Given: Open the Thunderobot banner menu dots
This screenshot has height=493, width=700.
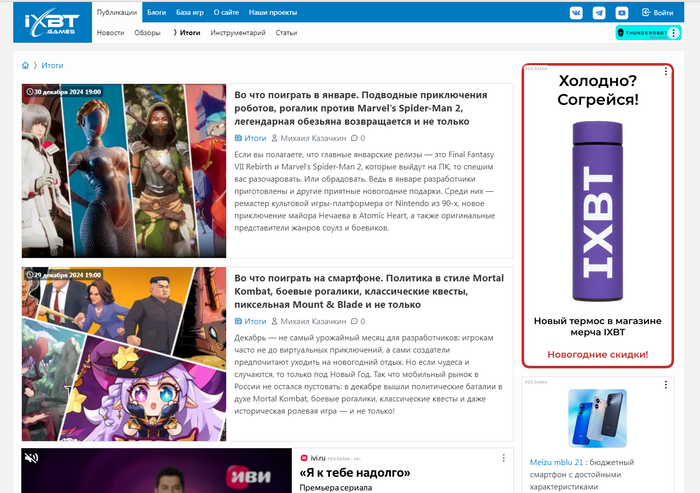Looking at the screenshot, I should click(673, 33).
